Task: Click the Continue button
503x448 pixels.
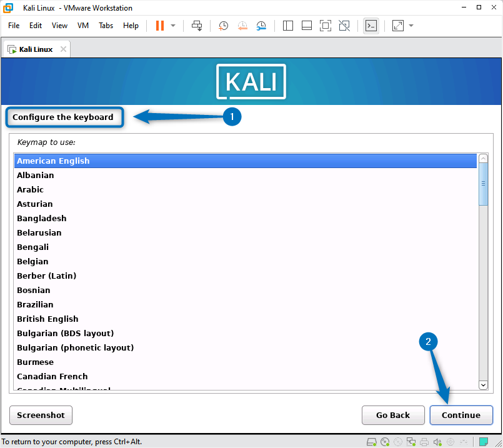Action: (x=461, y=415)
